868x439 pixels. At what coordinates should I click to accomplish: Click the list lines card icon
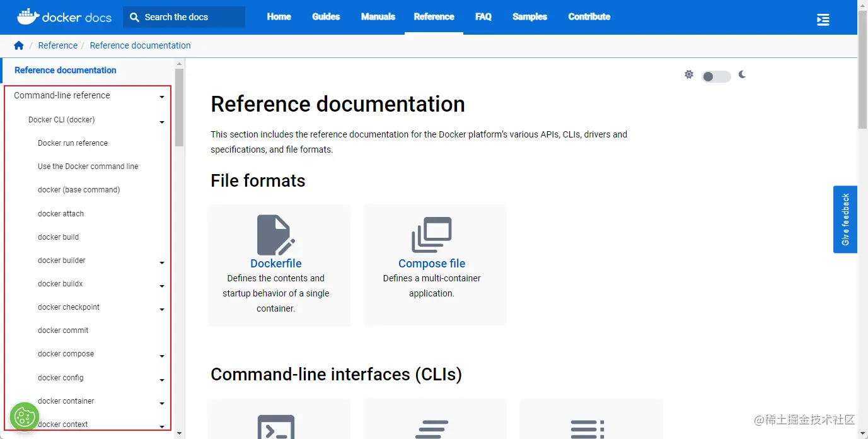[x=587, y=429]
